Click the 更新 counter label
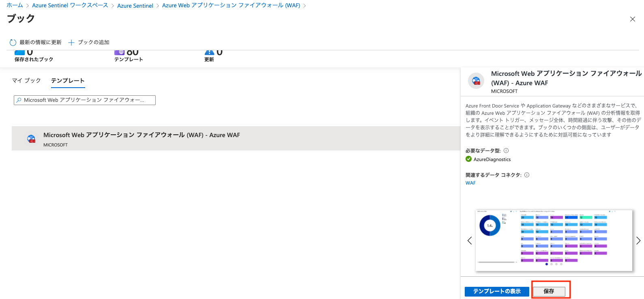This screenshot has height=299, width=644. pos(209,60)
